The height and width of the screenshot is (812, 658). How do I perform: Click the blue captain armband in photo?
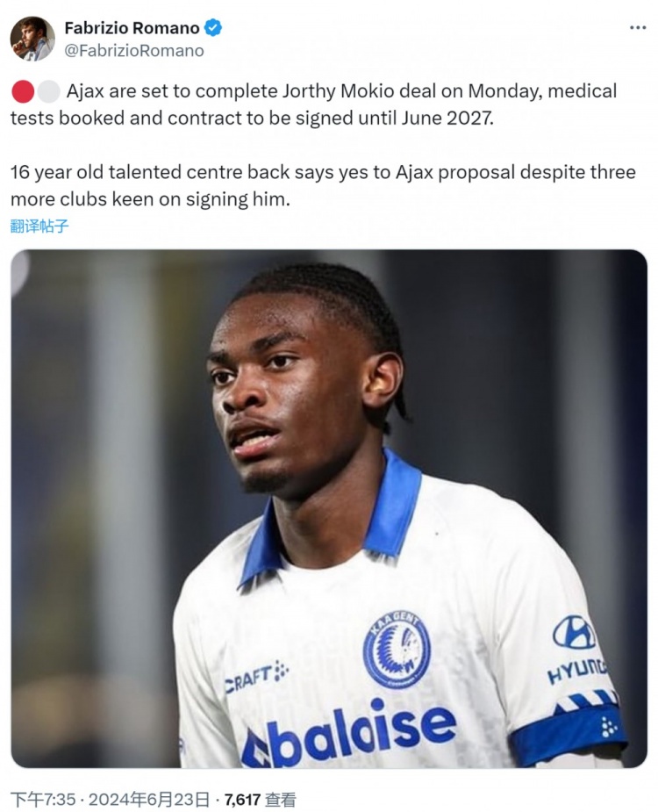coord(568,734)
